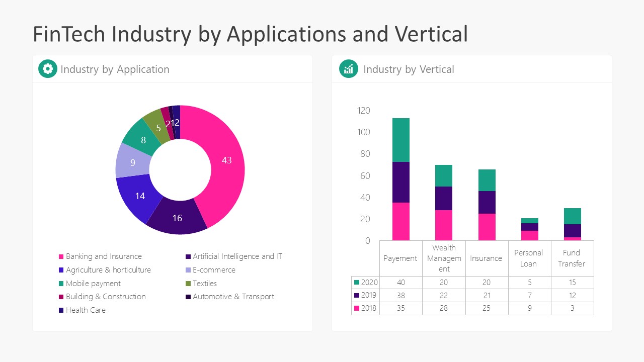Select the table cell showing 40 under Payement
This screenshot has height=362, width=644.
(400, 283)
